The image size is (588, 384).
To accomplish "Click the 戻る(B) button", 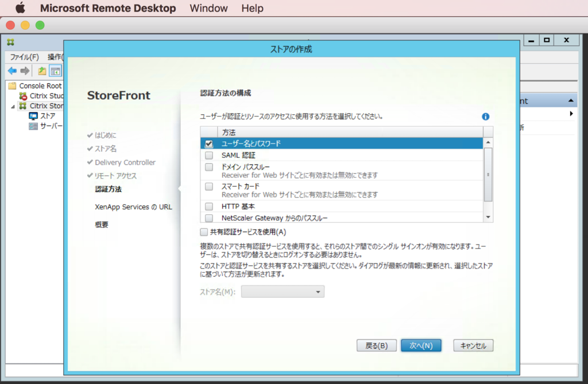I will (377, 346).
